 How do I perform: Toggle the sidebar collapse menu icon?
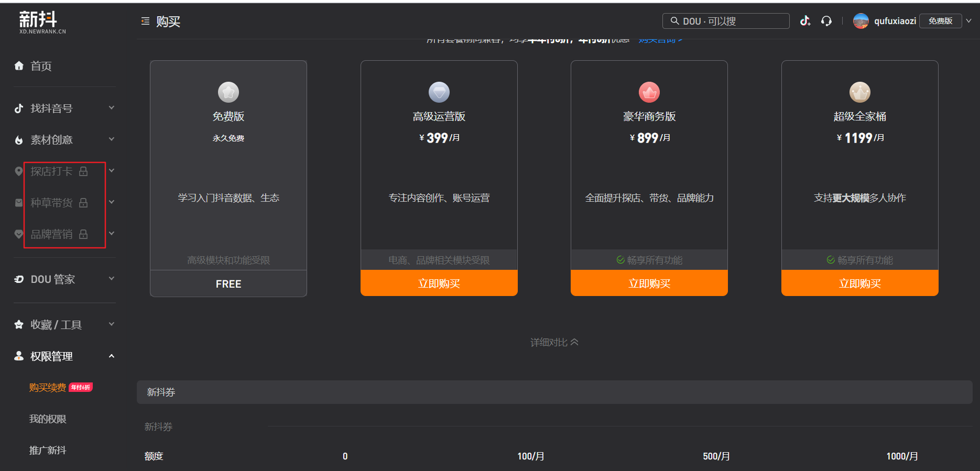coord(145,21)
